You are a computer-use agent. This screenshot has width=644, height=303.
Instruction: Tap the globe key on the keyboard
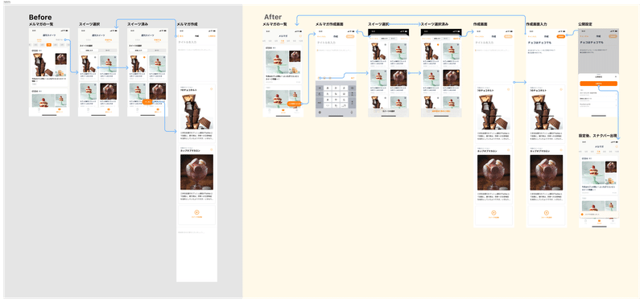pos(320,112)
